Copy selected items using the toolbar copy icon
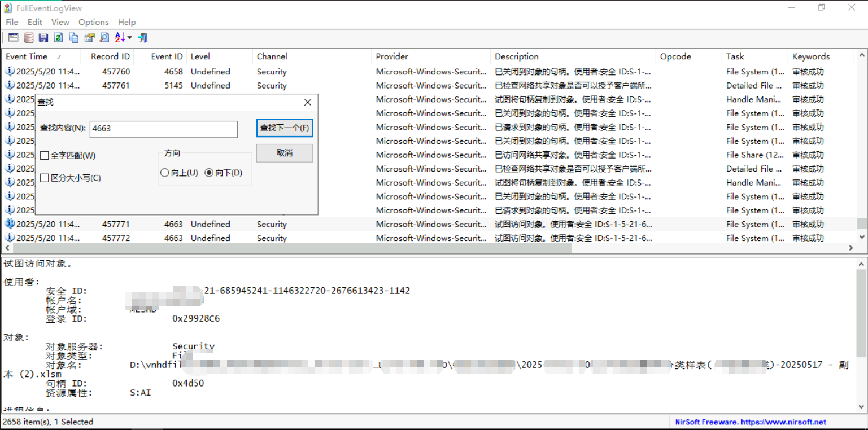The height and width of the screenshot is (430, 868). click(73, 37)
